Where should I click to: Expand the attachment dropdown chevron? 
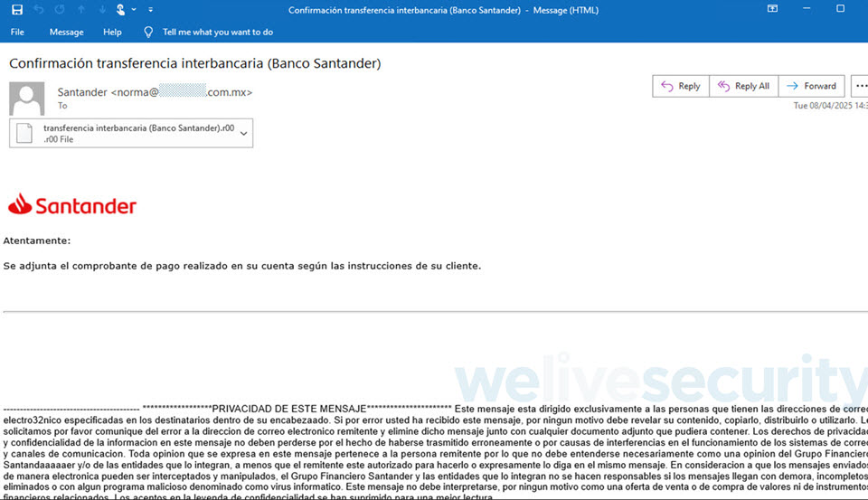243,134
